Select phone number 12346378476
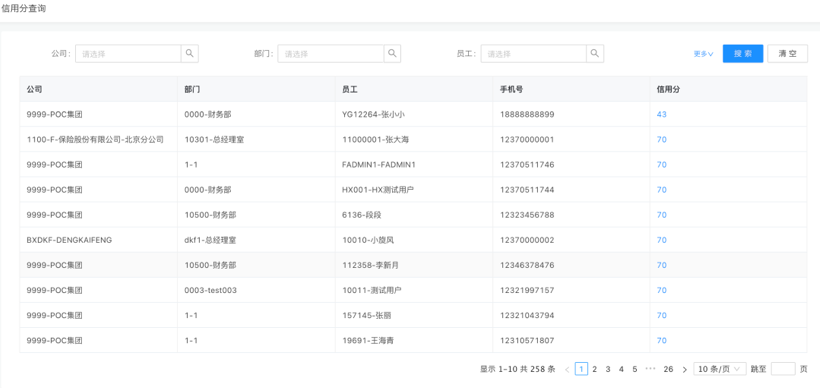 click(527, 265)
